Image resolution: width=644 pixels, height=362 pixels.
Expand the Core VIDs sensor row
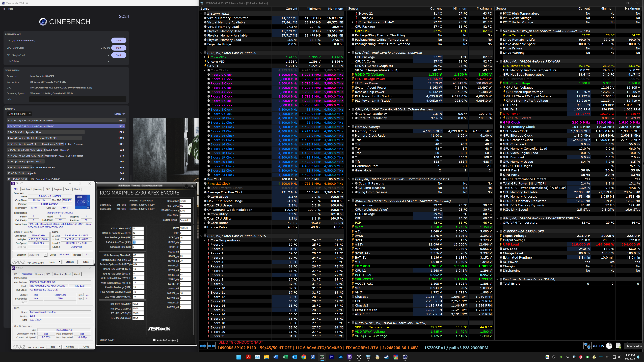(205, 57)
